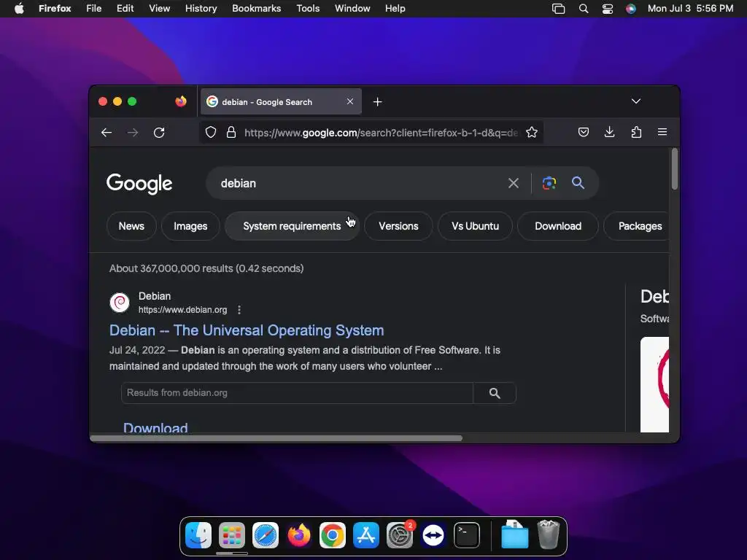View site security via the padlock icon

click(231, 133)
